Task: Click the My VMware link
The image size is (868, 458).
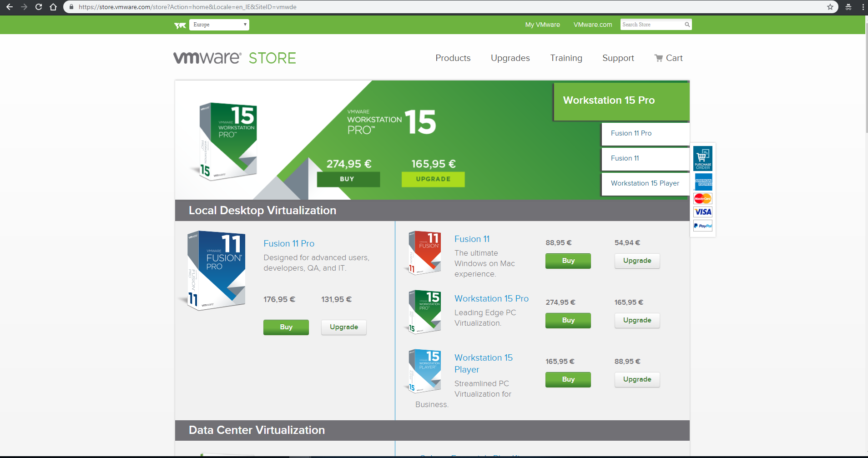Action: (542, 25)
